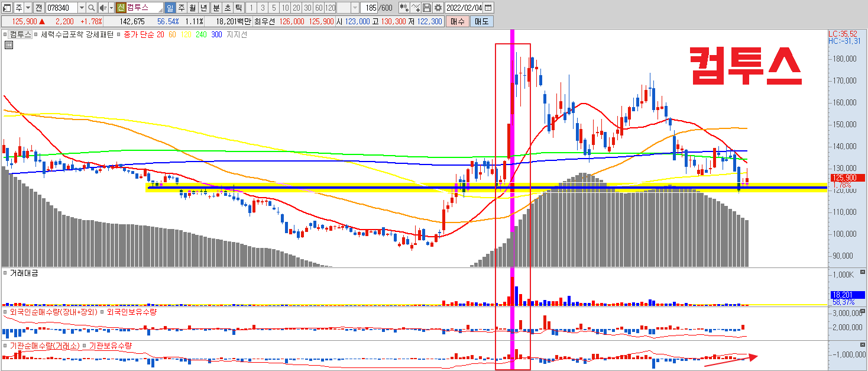Switch to 월 monthly chart period
Screen dimensions: 868x371
click(193, 8)
